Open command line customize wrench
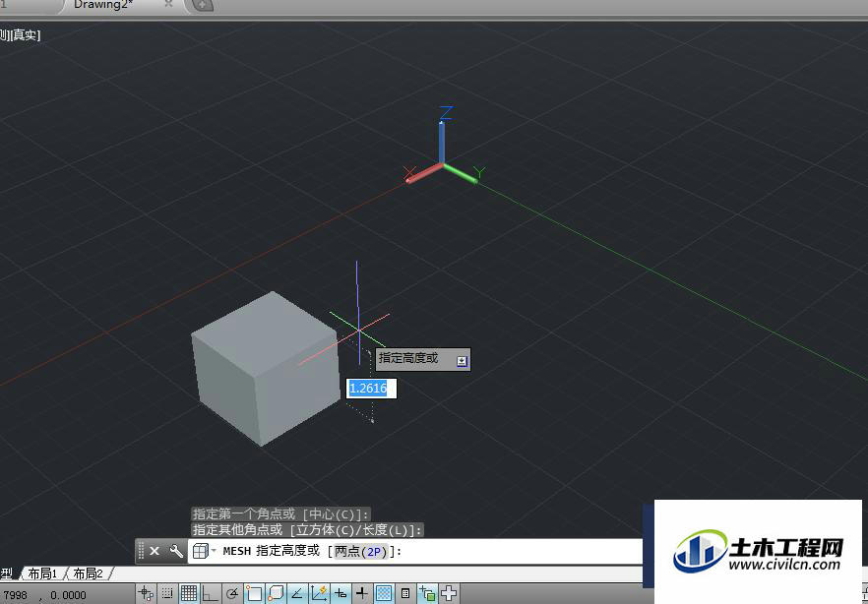This screenshot has width=868, height=604. 176,551
